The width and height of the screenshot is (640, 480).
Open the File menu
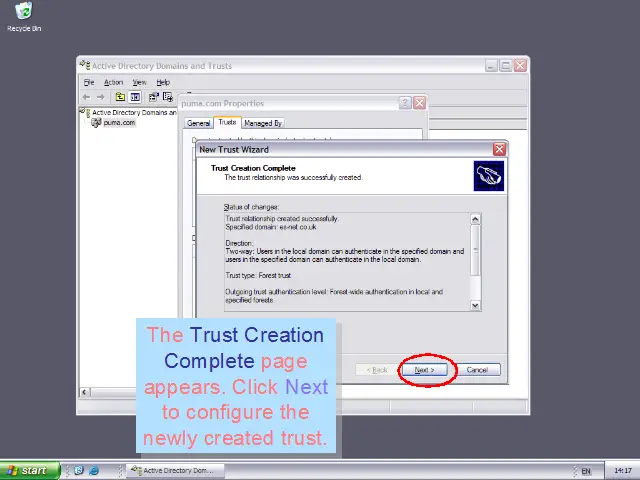point(89,82)
